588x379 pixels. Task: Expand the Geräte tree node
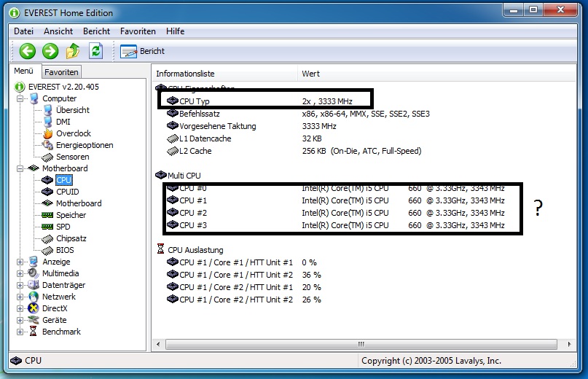[x=20, y=320]
